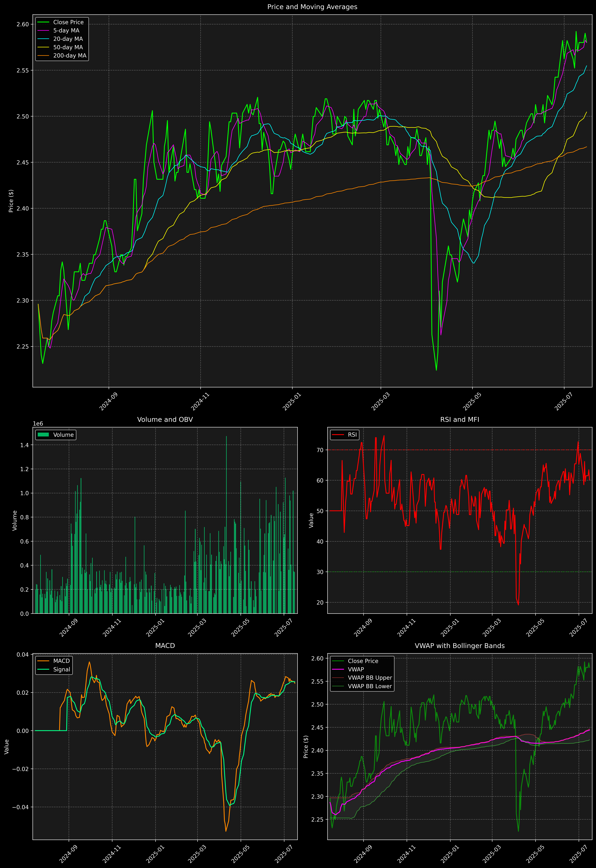Click the 1.4 tick on the Volume axis

click(x=25, y=445)
